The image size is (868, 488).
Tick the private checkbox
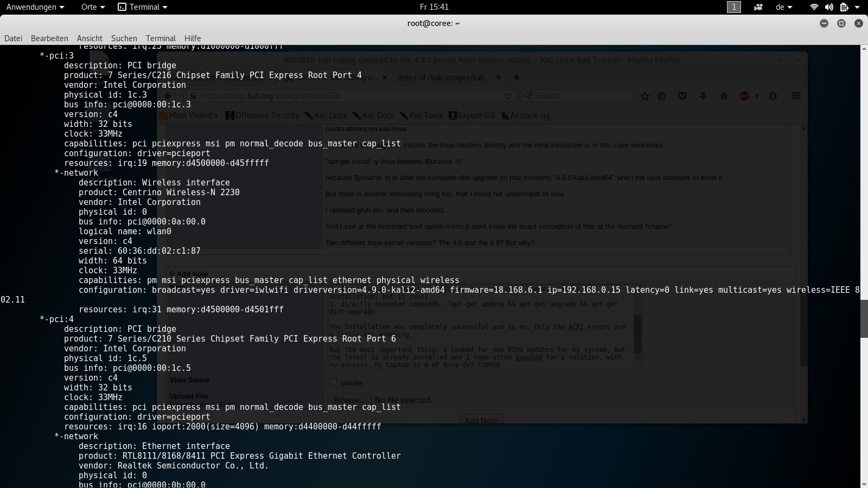pyautogui.click(x=333, y=382)
